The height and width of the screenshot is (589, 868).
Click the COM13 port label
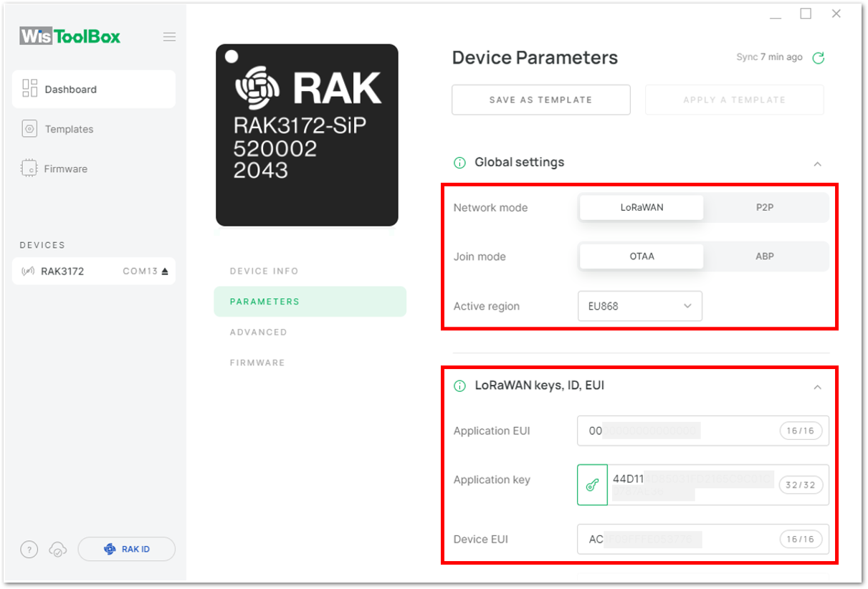140,272
